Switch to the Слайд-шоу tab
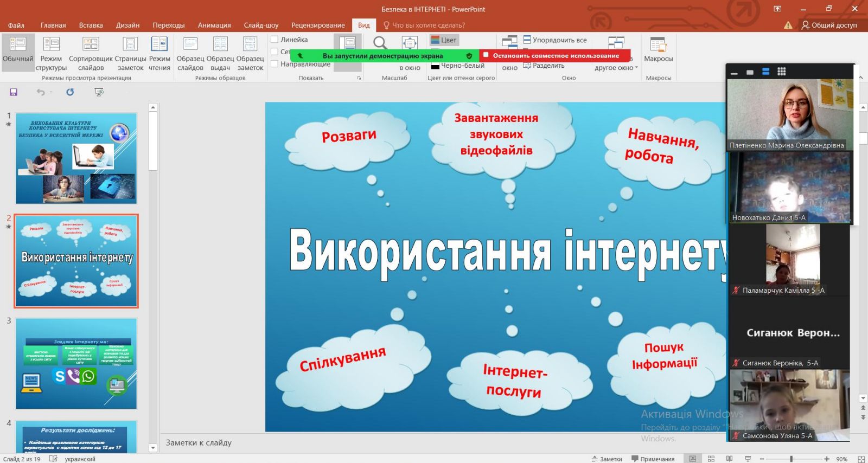 click(x=261, y=25)
